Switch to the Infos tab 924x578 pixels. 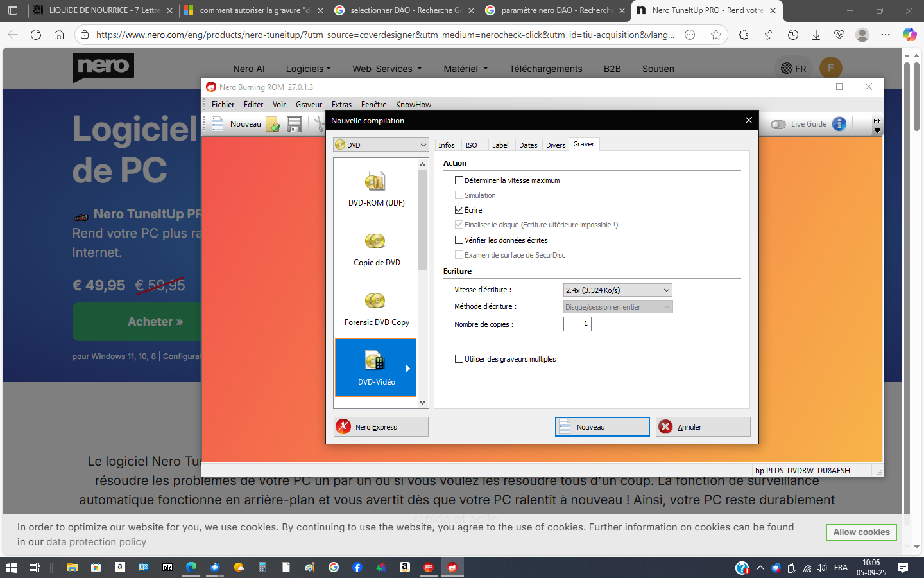447,145
